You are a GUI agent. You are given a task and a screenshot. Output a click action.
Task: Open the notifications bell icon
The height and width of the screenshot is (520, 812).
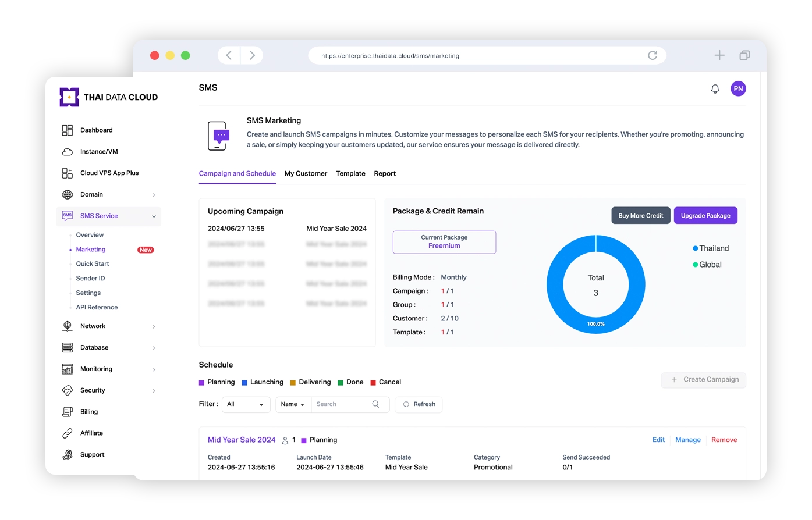pos(715,89)
